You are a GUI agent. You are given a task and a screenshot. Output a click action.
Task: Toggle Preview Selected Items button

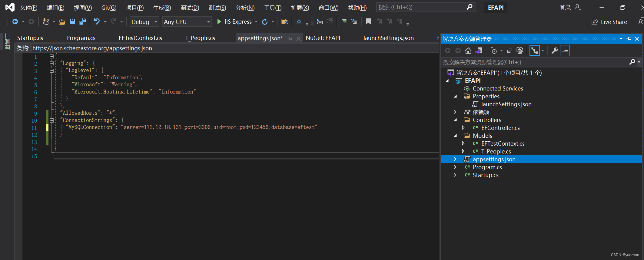(x=565, y=51)
